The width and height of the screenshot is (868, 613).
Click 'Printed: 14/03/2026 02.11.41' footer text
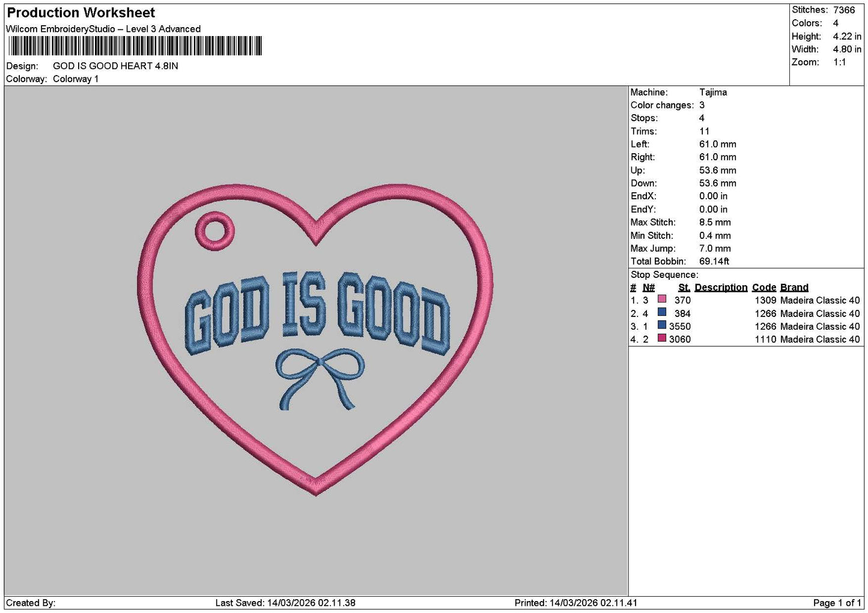[576, 603]
